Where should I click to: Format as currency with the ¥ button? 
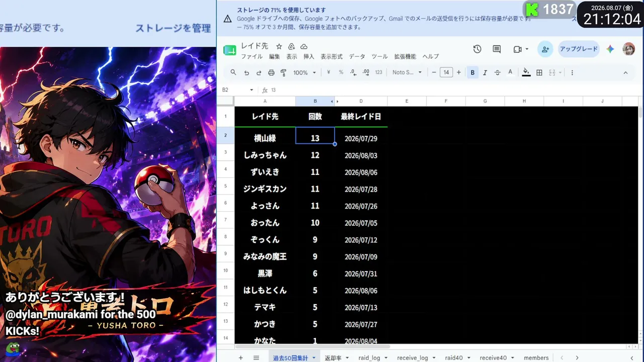[329, 72]
